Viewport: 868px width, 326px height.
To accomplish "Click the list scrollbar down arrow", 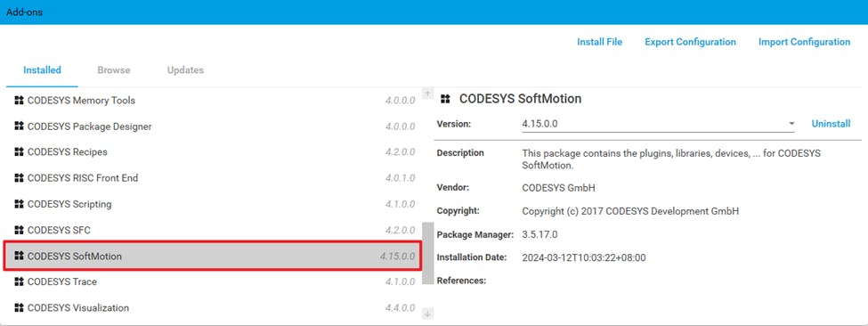I will point(427,314).
